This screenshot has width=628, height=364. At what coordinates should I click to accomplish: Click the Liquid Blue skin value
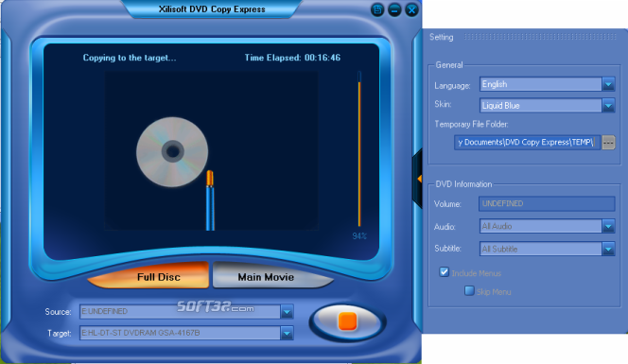pos(500,106)
